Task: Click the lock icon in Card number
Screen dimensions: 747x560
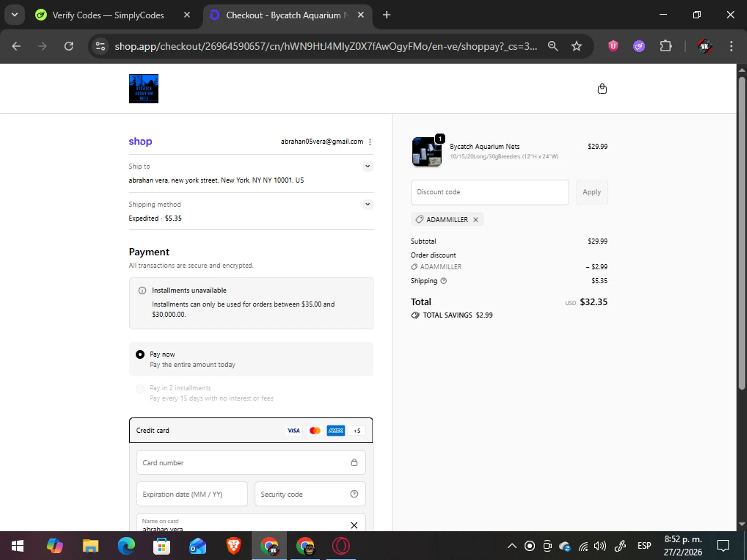Action: pyautogui.click(x=354, y=463)
